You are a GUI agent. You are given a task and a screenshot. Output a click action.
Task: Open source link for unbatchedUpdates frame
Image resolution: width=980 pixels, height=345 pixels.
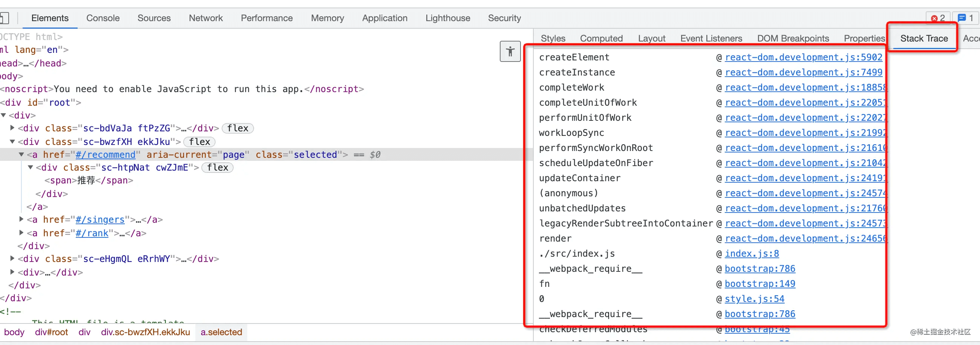(x=806, y=208)
